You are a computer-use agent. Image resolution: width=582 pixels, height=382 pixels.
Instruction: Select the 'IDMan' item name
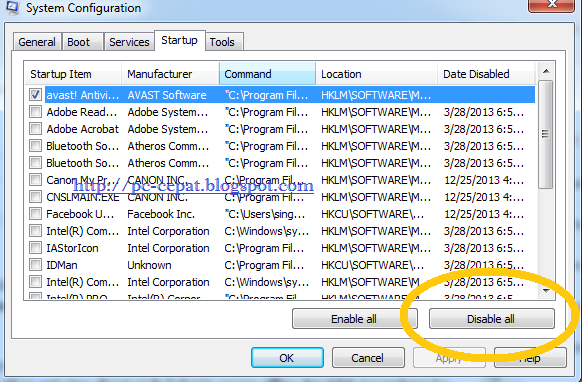(62, 265)
